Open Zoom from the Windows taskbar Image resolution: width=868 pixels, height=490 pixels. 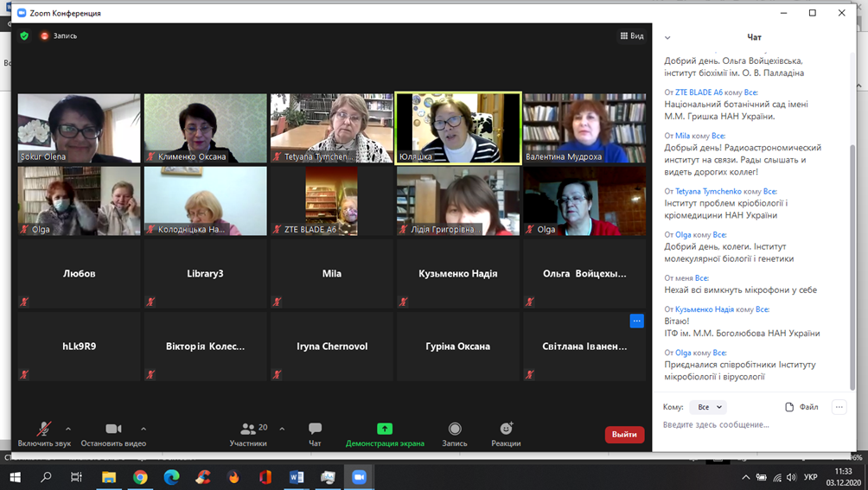[359, 477]
